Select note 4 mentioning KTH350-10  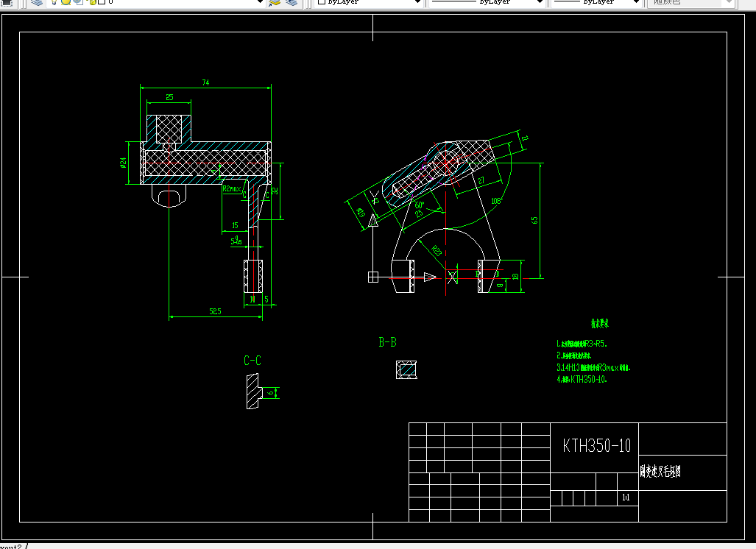(582, 379)
